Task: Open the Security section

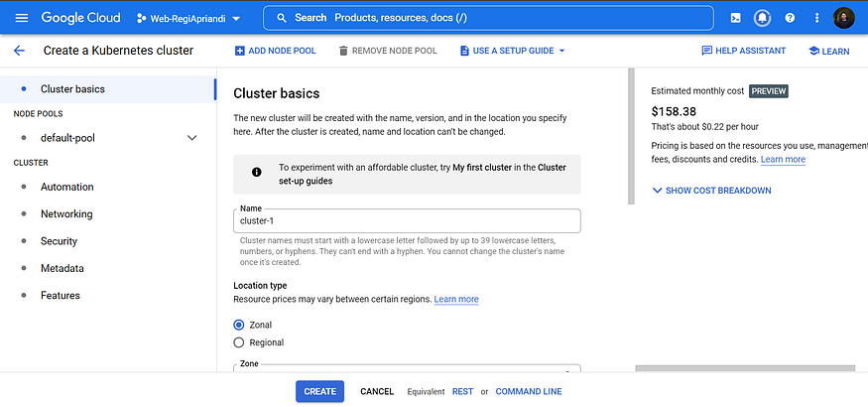Action: point(59,241)
